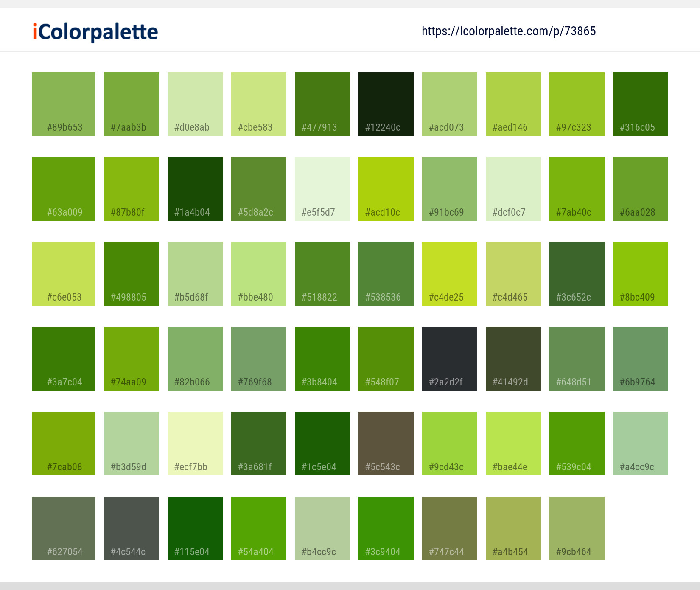Choose the #bbe480 color swatch
This screenshot has width=700, height=590.
pyautogui.click(x=259, y=274)
